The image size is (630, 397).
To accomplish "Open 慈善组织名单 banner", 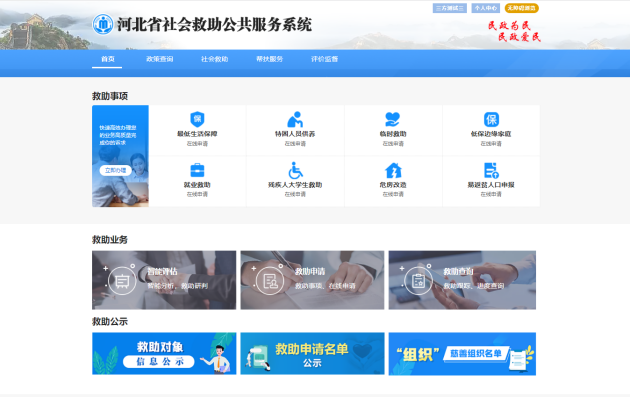I will pos(462,354).
